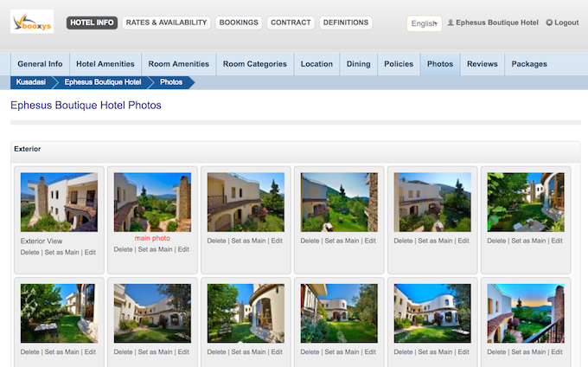Click the red main photo label

(152, 238)
